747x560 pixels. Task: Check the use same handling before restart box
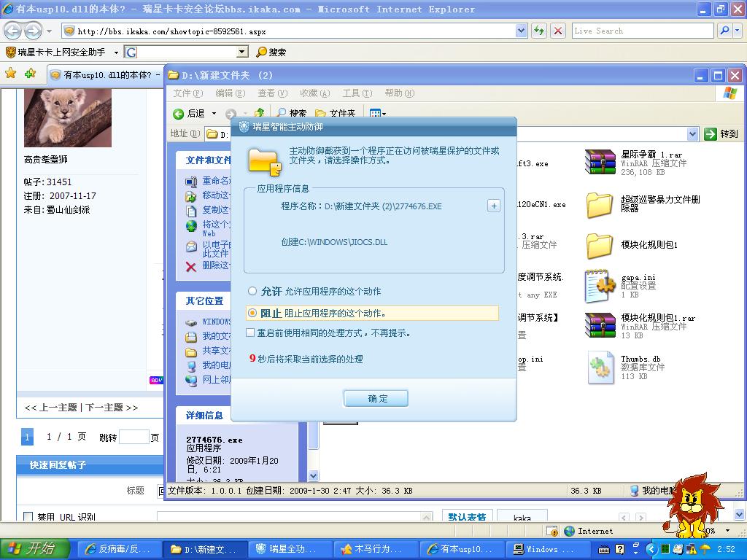pyautogui.click(x=250, y=332)
